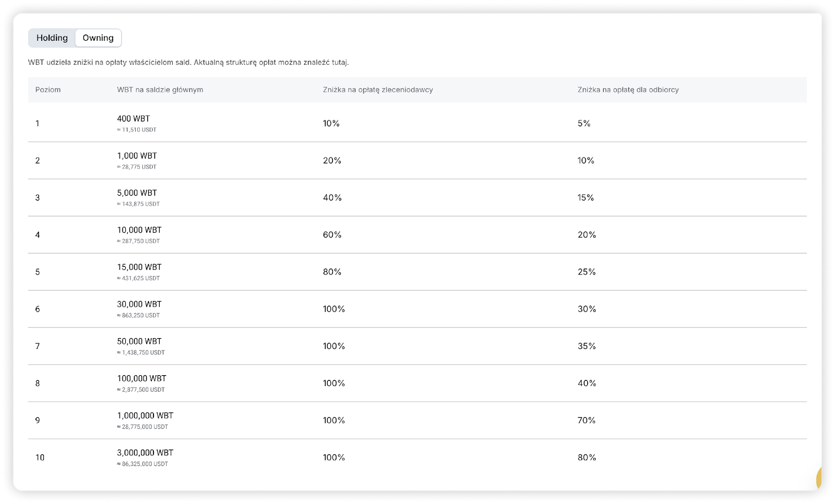Click the 5,000 WBT amount

137,193
